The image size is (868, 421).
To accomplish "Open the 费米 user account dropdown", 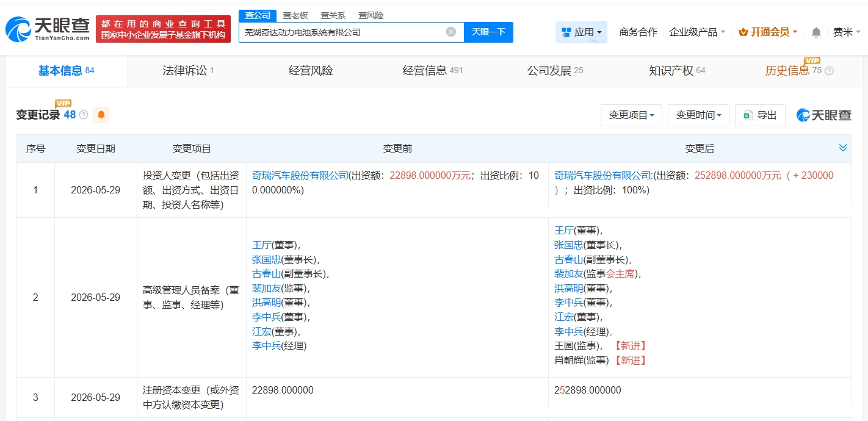I will coord(847,32).
